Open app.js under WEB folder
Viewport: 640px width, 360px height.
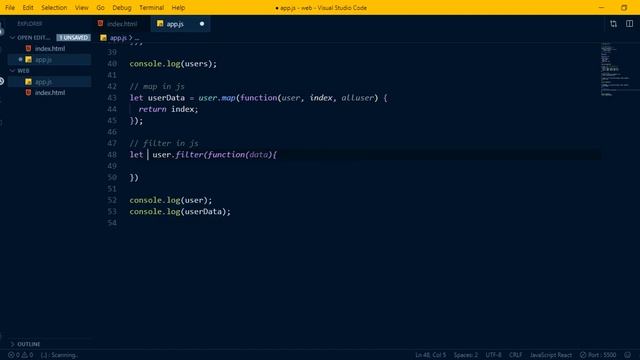coord(49,82)
